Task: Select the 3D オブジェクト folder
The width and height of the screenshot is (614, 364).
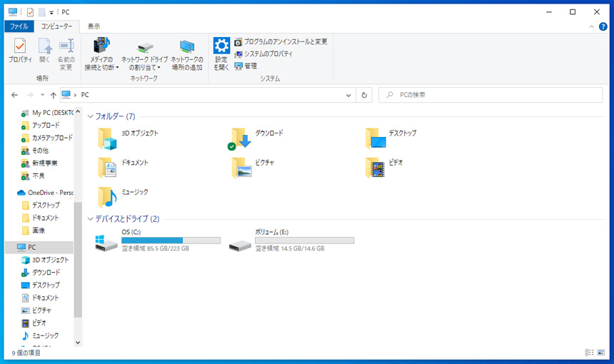Action: tap(128, 138)
